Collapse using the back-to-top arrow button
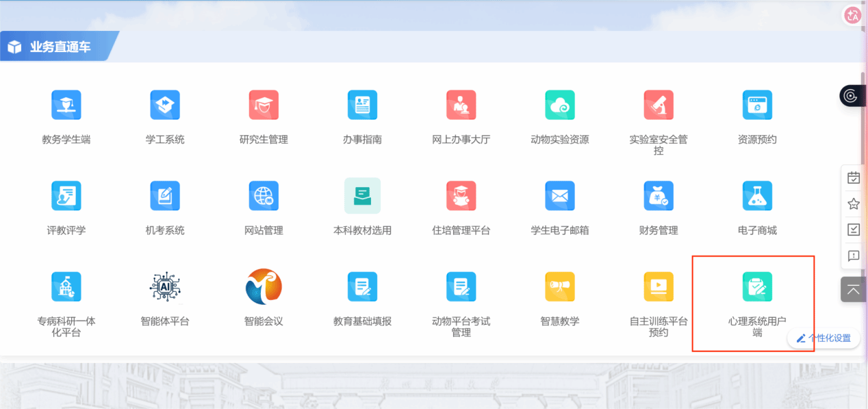The height and width of the screenshot is (409, 868). pyautogui.click(x=854, y=289)
